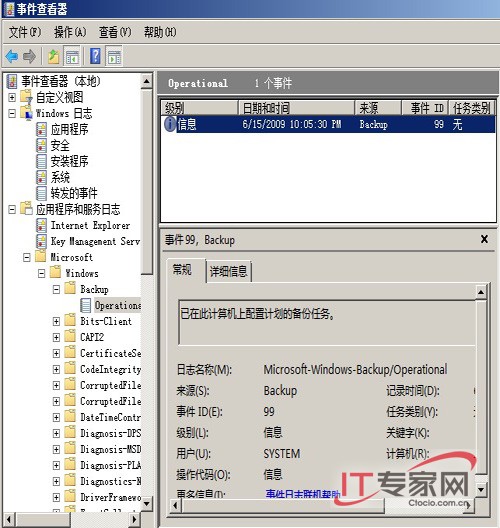Click the tree pane vertical scrollbar down arrow
The image size is (500, 528).
[146, 504]
